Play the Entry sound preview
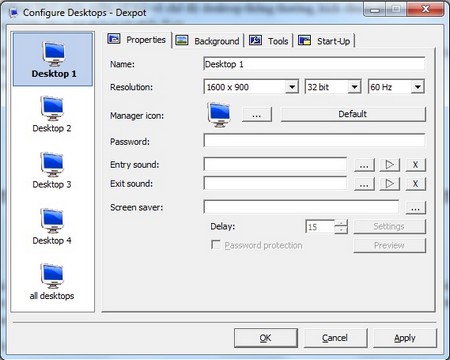The width and height of the screenshot is (450, 360). 390,165
